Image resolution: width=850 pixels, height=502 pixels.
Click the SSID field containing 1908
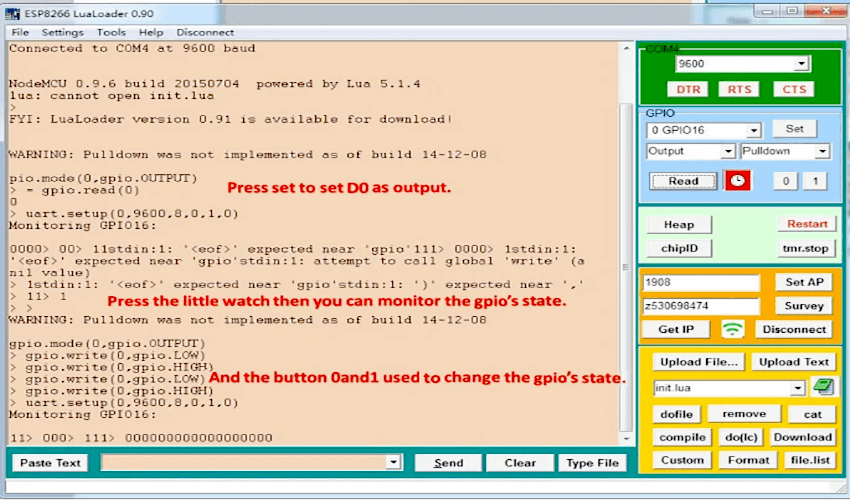pos(700,282)
